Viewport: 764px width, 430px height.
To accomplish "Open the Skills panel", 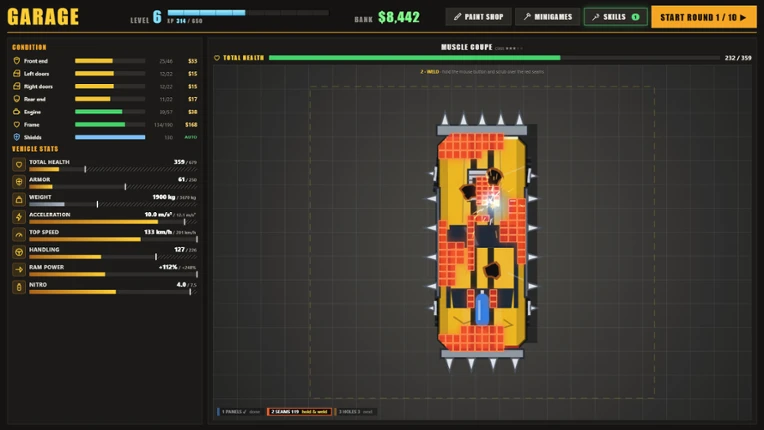I will (615, 17).
